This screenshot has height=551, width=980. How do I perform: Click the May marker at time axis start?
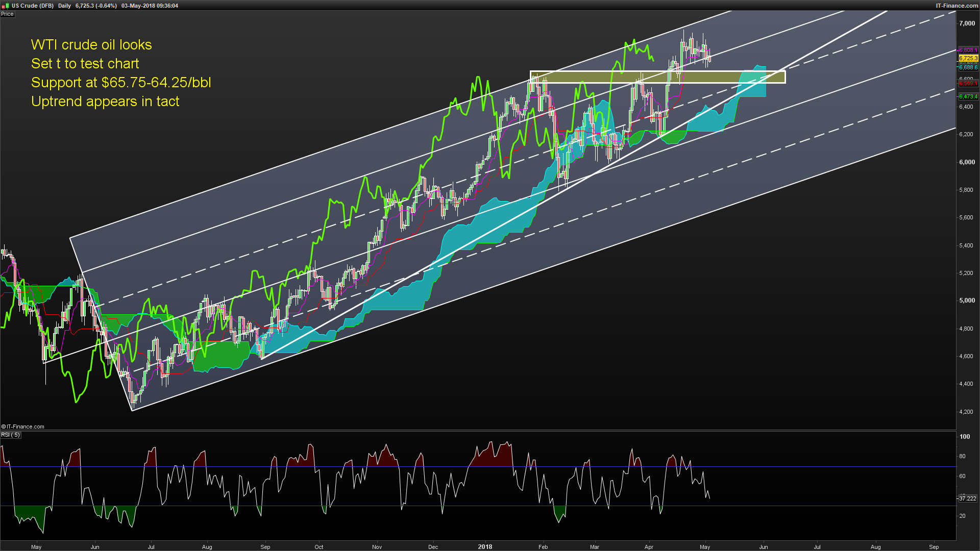pos(36,547)
